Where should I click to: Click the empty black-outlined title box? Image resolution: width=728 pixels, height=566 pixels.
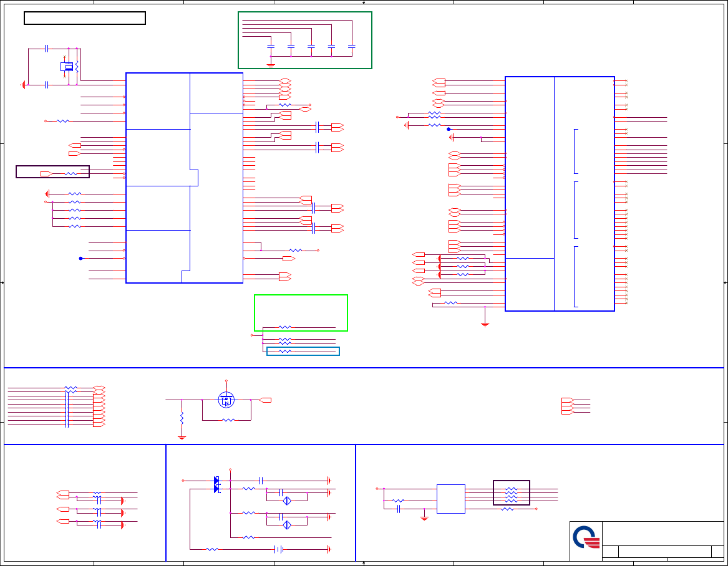pos(84,18)
